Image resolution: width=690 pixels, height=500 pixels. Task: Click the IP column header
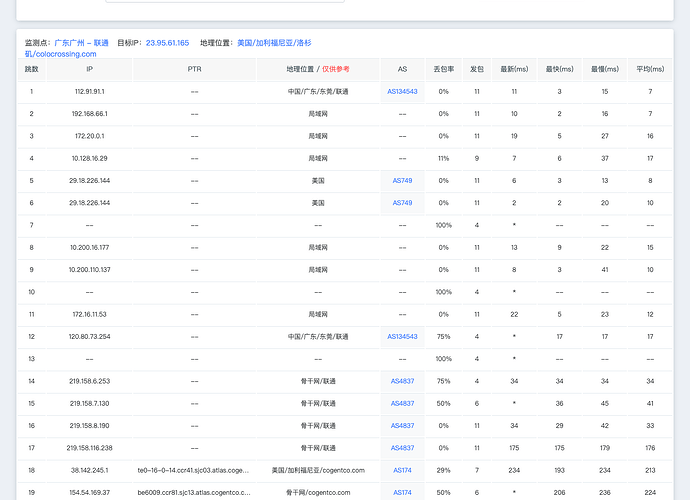[89, 69]
